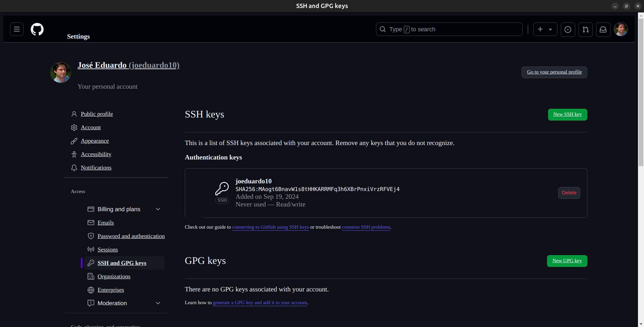Open José Eduardo (joeduardo10) profile link

pos(128,65)
